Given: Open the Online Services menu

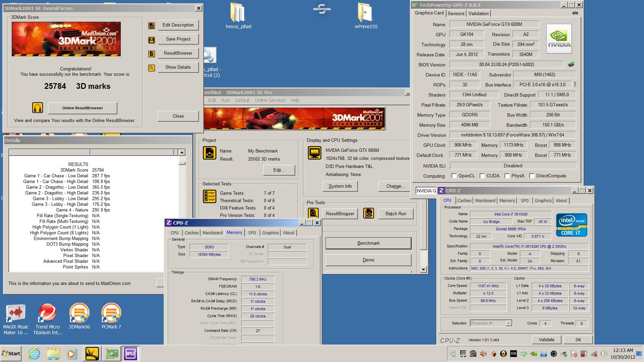Looking at the screenshot, I should (x=270, y=100).
